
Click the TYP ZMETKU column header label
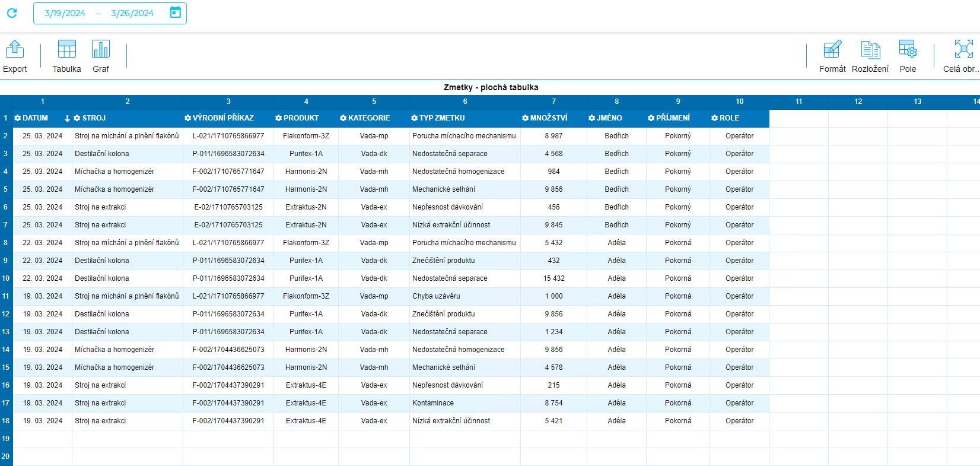click(442, 118)
